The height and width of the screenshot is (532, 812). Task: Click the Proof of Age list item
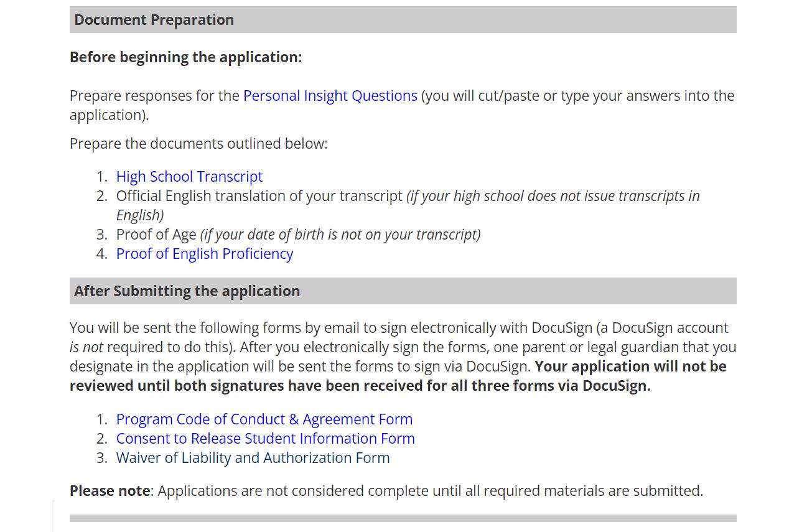pyautogui.click(x=298, y=235)
